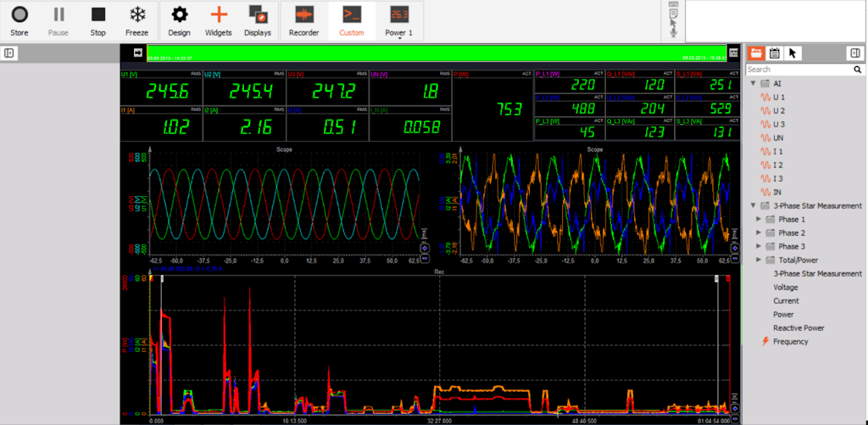Select the Voltage item in channel list

786,288
